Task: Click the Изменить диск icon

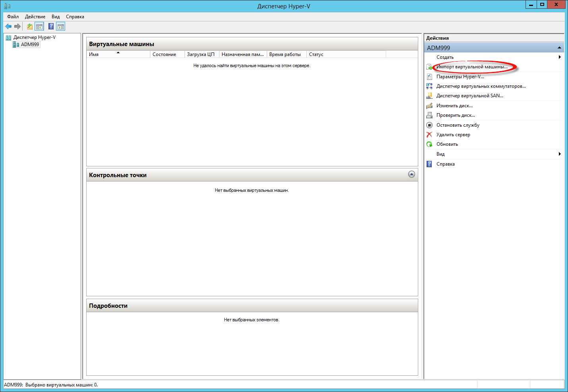Action: pos(429,106)
